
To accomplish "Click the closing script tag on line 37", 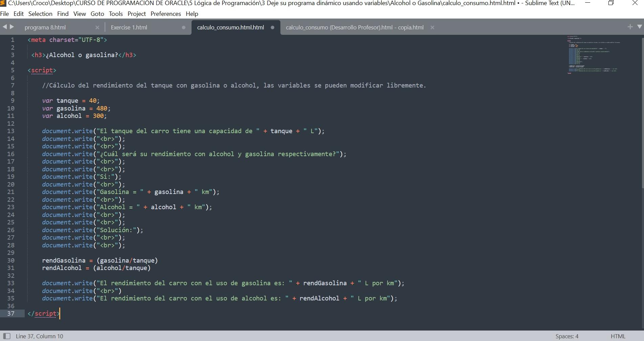I will [44, 314].
